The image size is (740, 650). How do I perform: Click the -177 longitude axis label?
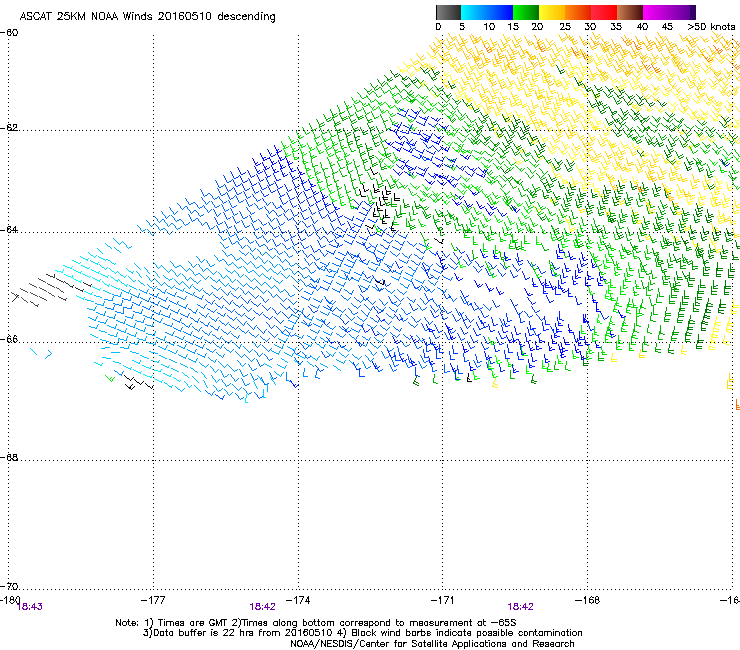point(153,600)
